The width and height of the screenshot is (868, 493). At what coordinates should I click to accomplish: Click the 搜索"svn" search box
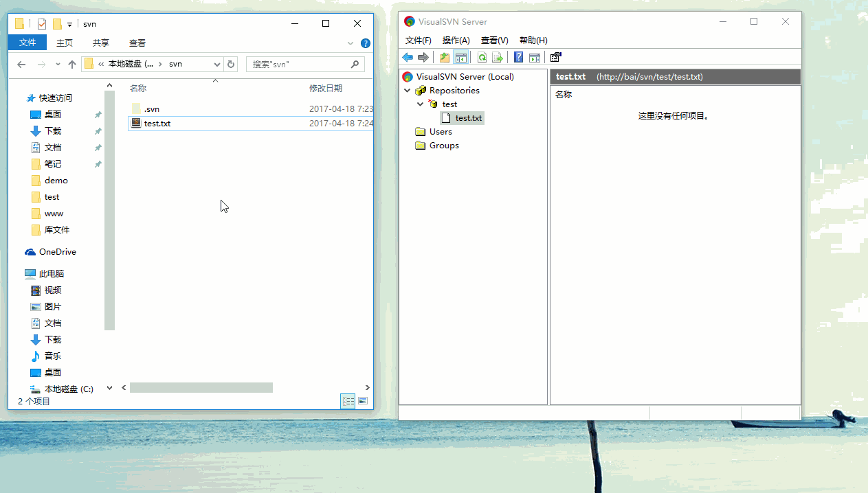point(299,65)
